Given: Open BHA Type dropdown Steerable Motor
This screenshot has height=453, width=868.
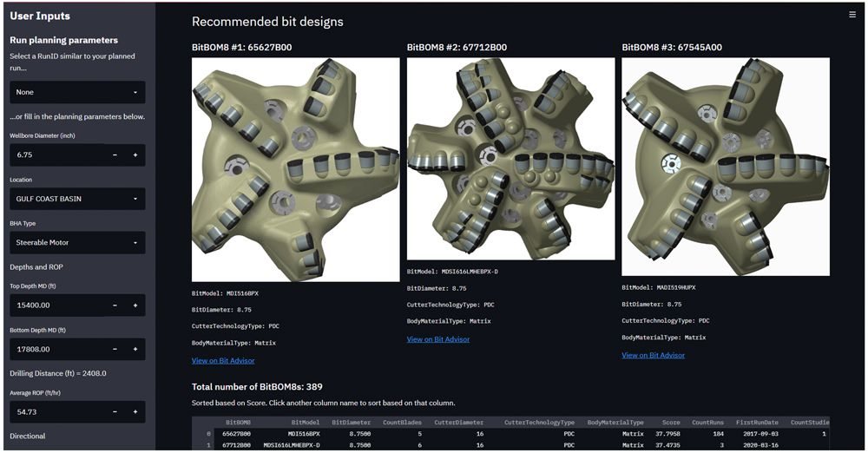Looking at the screenshot, I should [x=77, y=243].
